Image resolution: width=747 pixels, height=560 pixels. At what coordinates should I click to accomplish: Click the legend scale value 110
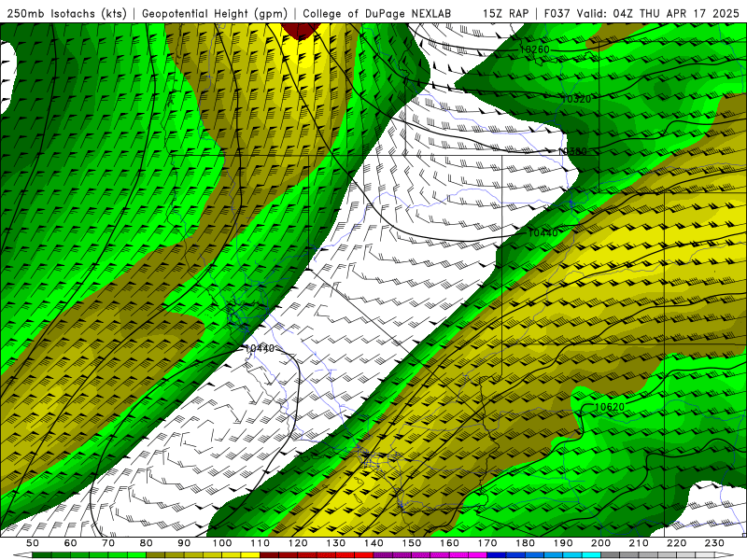pyautogui.click(x=261, y=543)
